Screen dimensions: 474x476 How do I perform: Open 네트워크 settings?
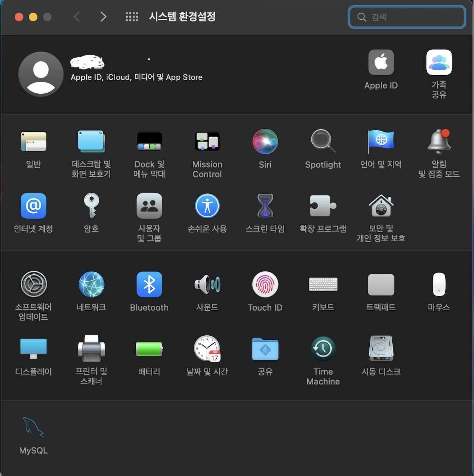(x=91, y=284)
